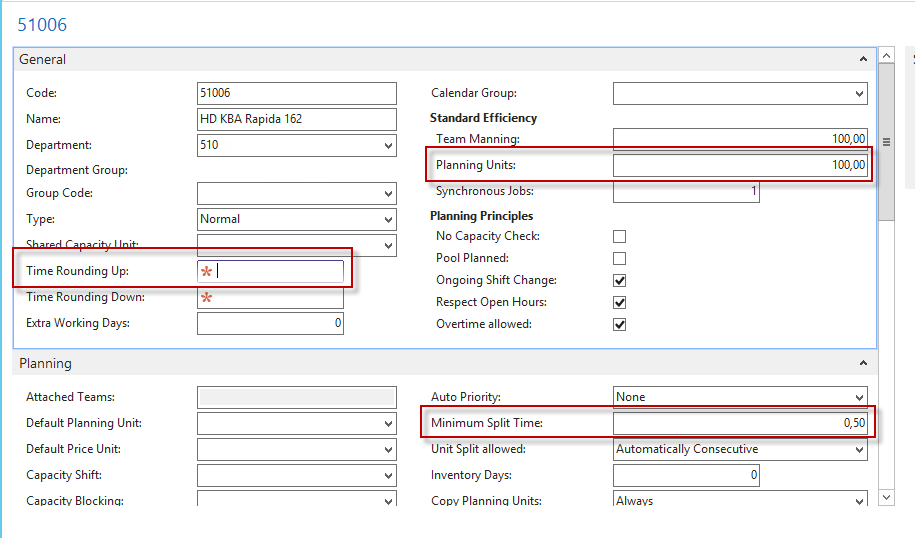Click the Minimum Split Time field

(740, 424)
